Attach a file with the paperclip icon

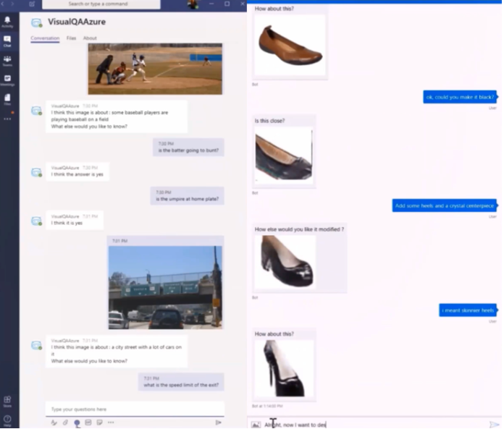[x=65, y=422]
